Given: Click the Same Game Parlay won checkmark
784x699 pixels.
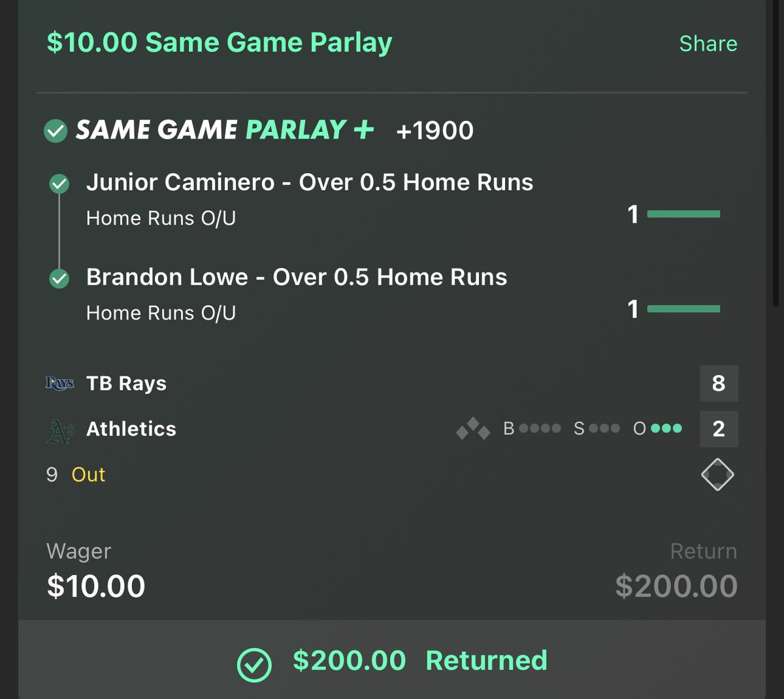Looking at the screenshot, I should pos(56,131).
